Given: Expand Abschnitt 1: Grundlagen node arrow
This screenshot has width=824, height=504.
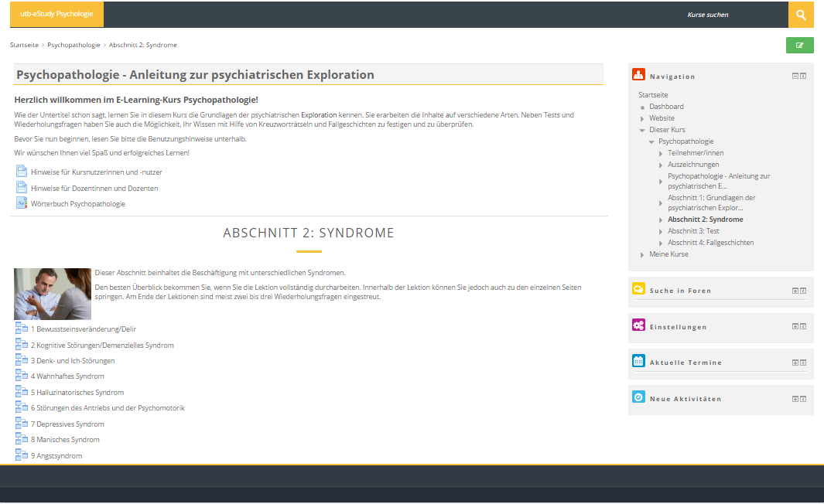Looking at the screenshot, I should coord(661,203).
